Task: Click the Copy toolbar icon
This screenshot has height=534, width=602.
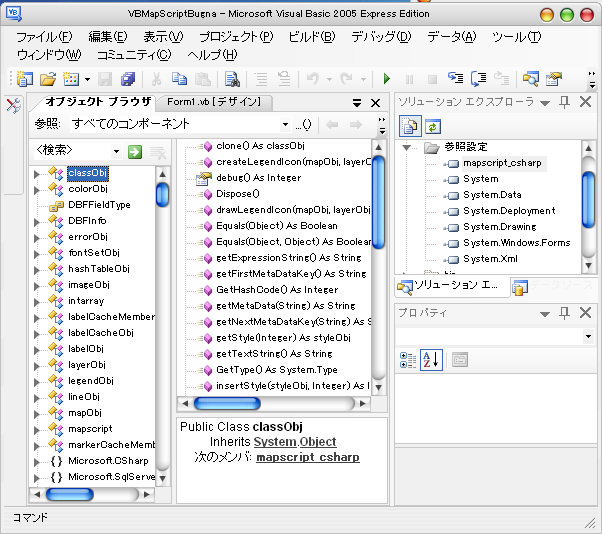Action: tap(179, 79)
